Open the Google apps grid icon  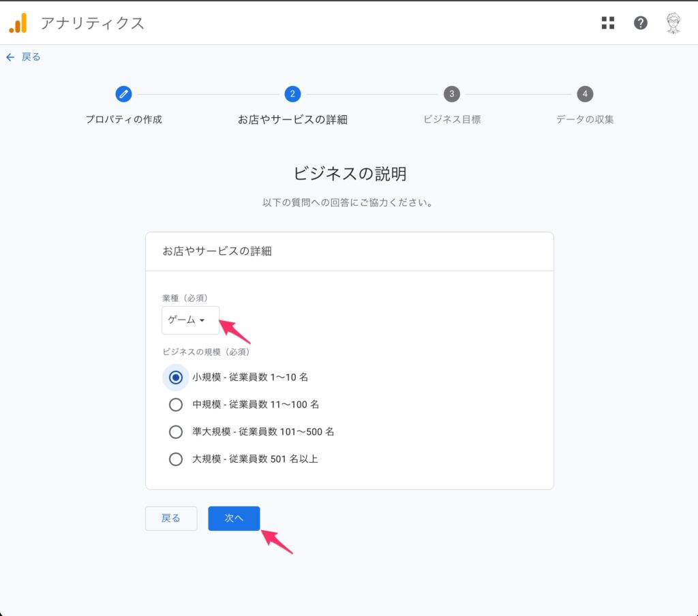(608, 23)
